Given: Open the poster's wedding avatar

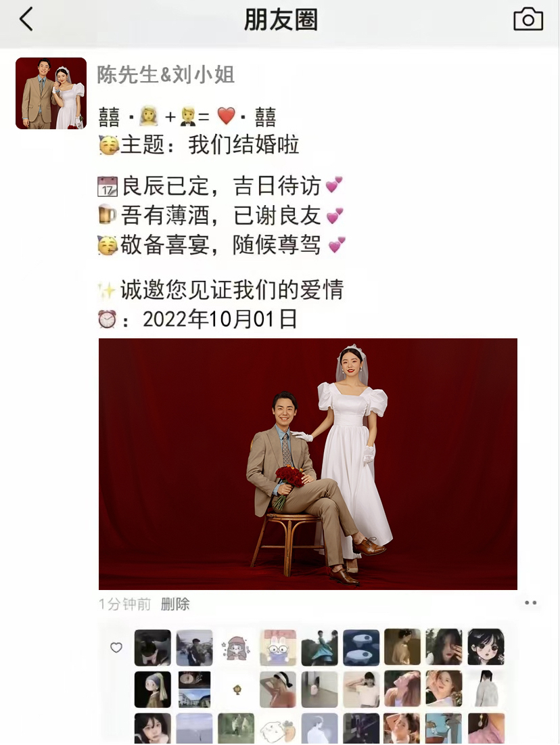Looking at the screenshot, I should 51,93.
